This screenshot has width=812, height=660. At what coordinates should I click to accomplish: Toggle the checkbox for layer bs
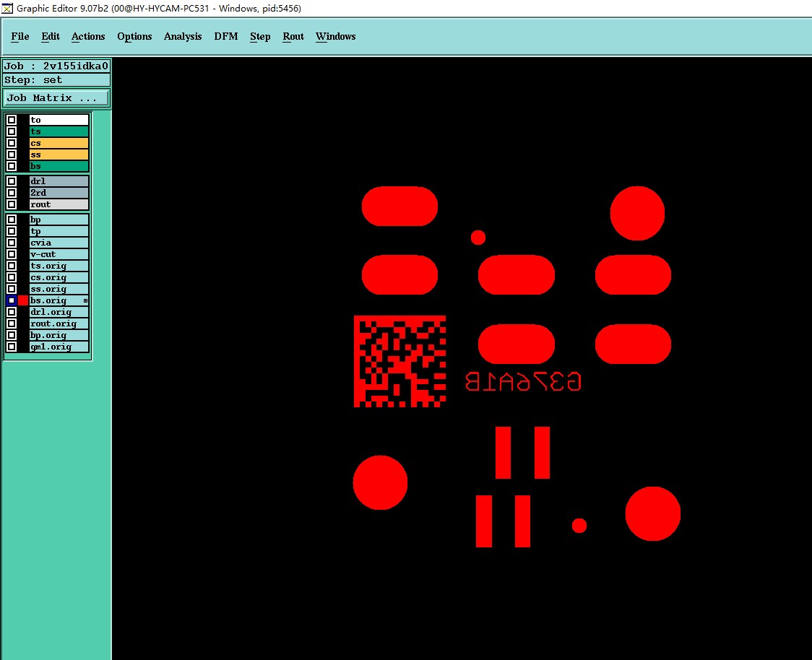(12, 166)
